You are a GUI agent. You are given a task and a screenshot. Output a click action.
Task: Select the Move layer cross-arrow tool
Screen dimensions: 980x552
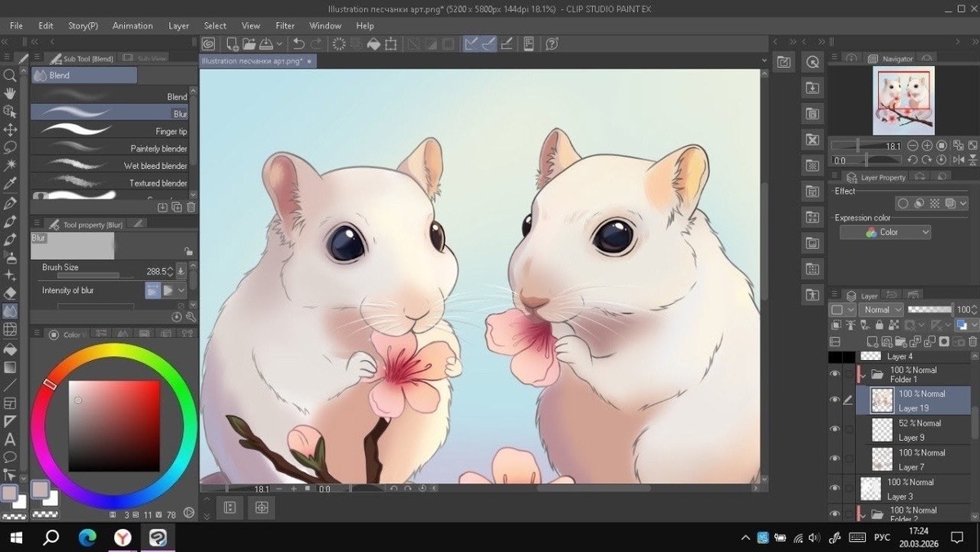[x=10, y=130]
